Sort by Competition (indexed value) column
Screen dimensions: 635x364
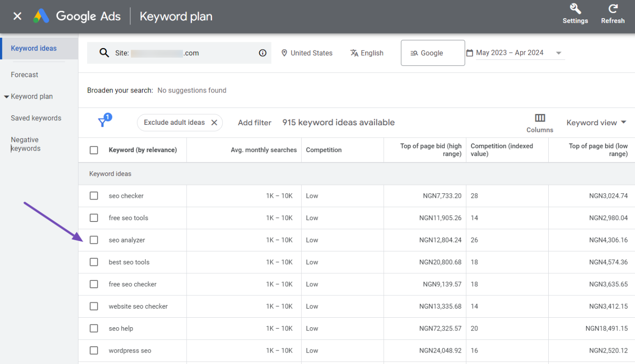tap(502, 150)
